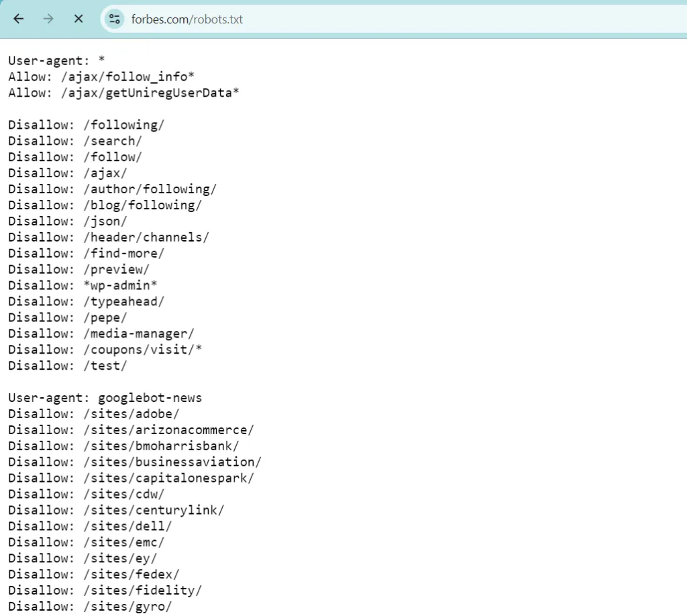Screen dimensions: 687x616
Task: Click the line 'Disallow: /sites/dell/'
Action: pos(90,526)
